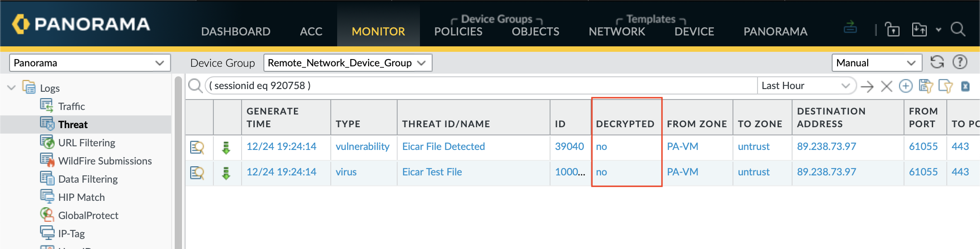The image size is (980, 249).
Task: Click 12/24 19:24:14 in vulnerability row
Action: coord(281,146)
